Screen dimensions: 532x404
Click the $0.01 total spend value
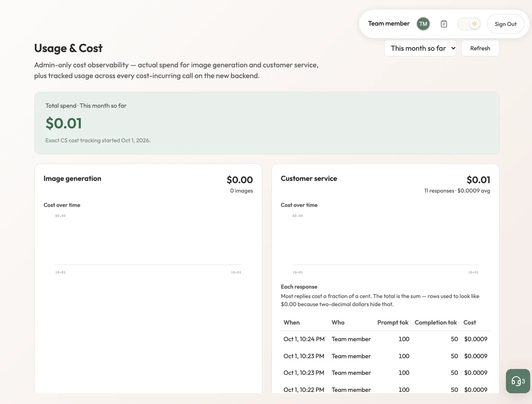point(63,123)
